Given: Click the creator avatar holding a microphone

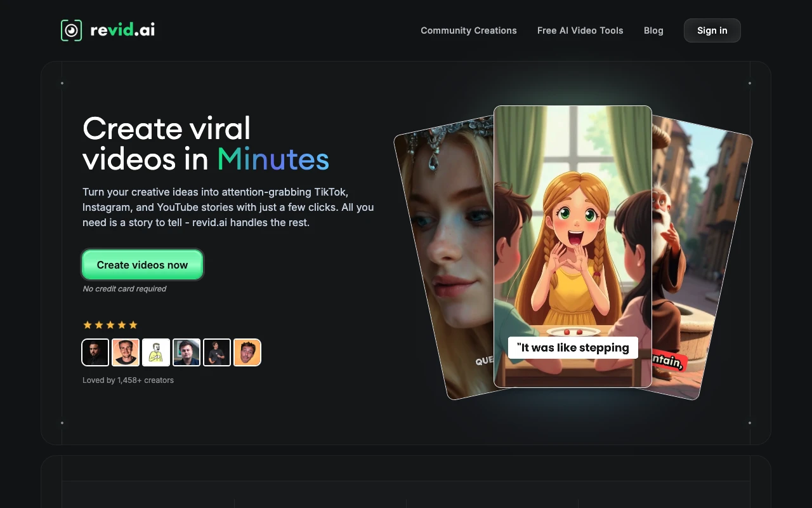Looking at the screenshot, I should coord(217,352).
